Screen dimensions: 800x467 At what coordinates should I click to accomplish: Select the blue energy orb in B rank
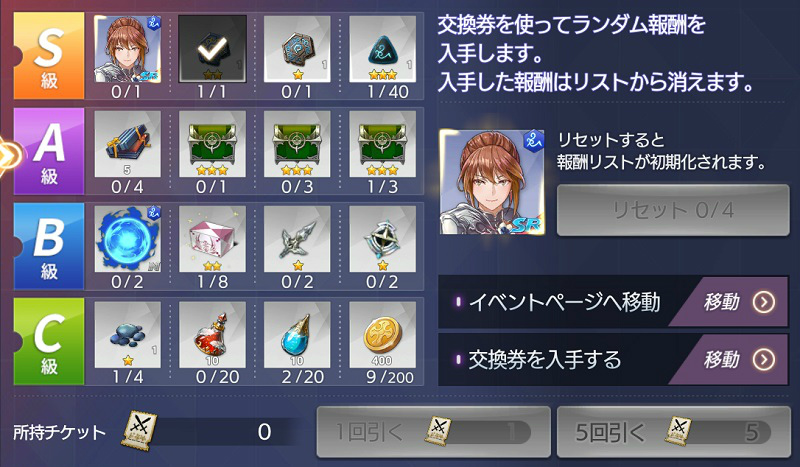click(x=128, y=239)
